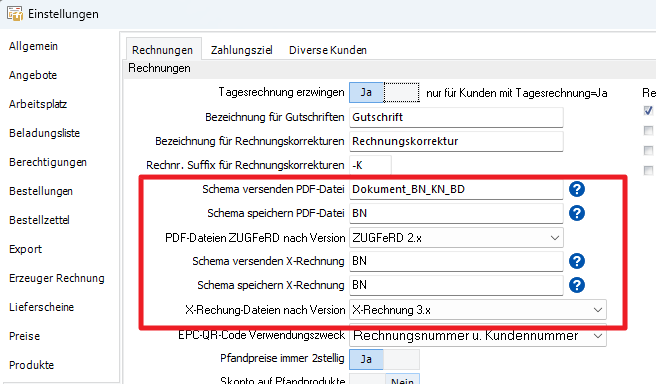Screen dimensions: 656x384
Task: Select Produkte in the settings sidebar
Action: [x=32, y=365]
